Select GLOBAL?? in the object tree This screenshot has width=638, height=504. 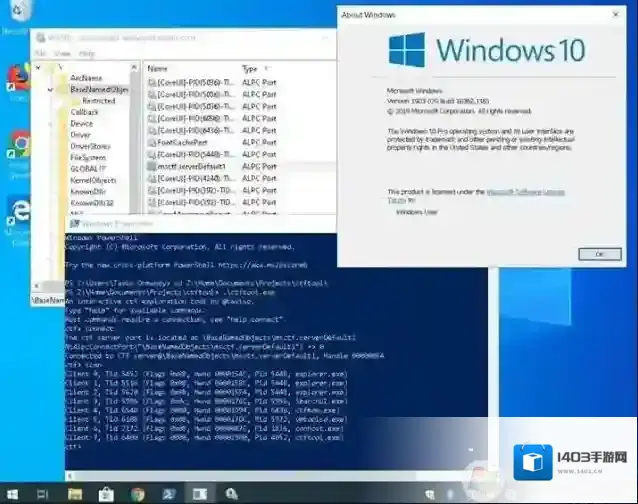click(x=88, y=169)
